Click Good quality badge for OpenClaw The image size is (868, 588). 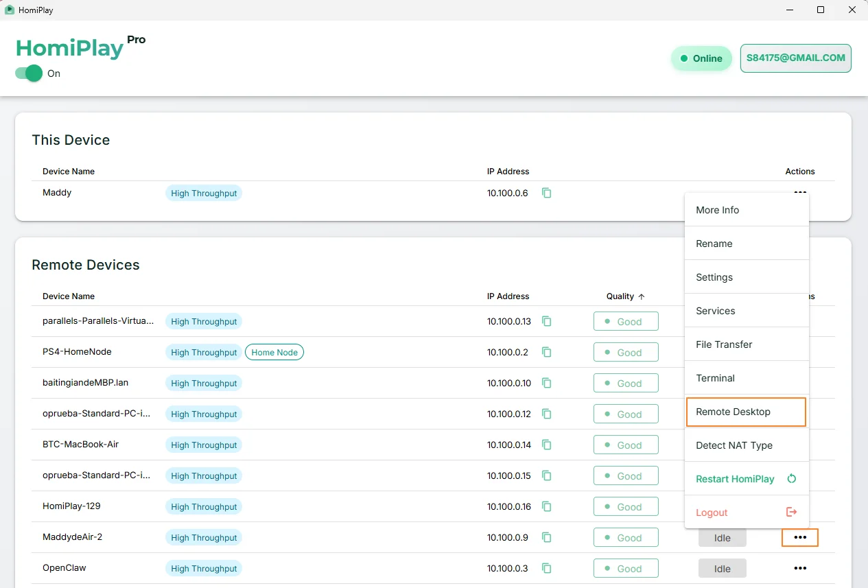coord(626,568)
